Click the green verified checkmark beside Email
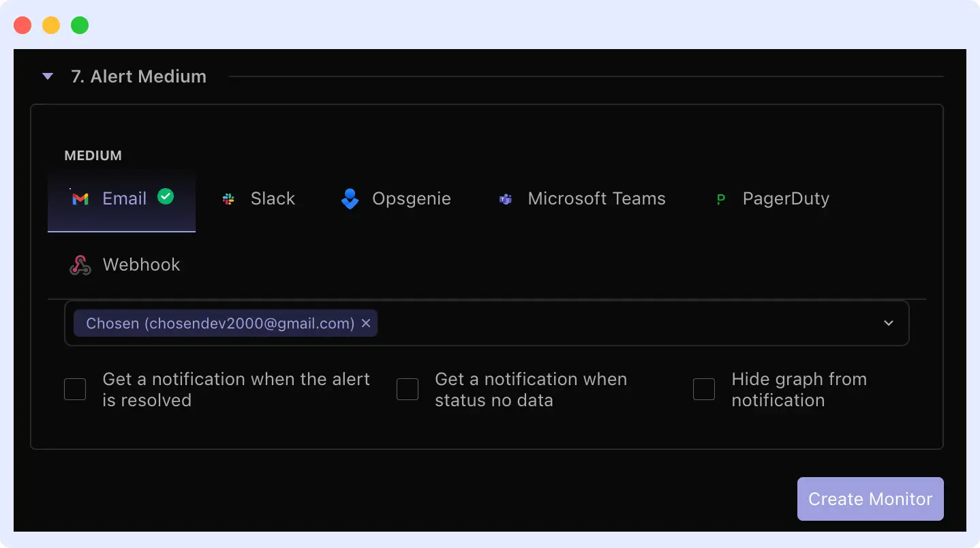This screenshot has height=548, width=980. [165, 196]
